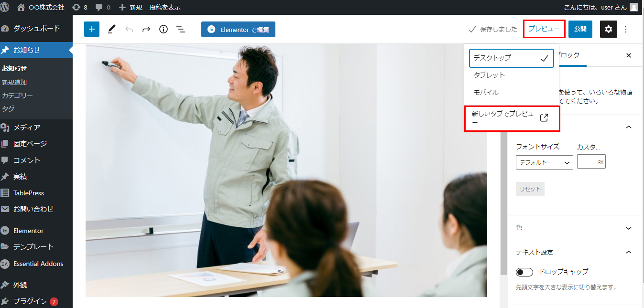Toggle the settings gear icon
The height and width of the screenshot is (308, 644).
(x=608, y=29)
